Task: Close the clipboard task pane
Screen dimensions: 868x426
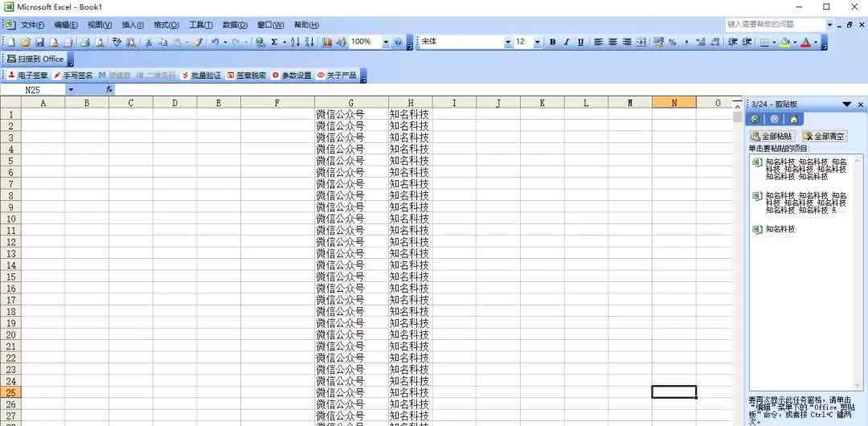Action: pyautogui.click(x=861, y=104)
